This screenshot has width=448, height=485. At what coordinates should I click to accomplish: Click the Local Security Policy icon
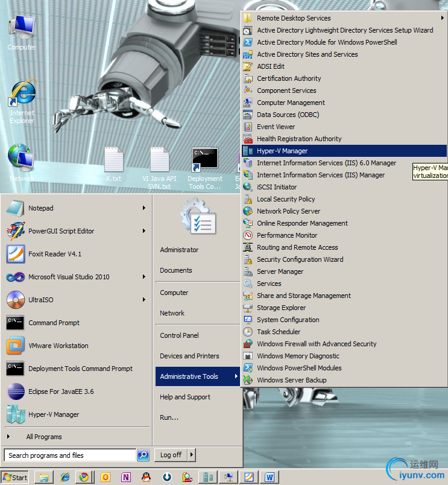(x=248, y=199)
